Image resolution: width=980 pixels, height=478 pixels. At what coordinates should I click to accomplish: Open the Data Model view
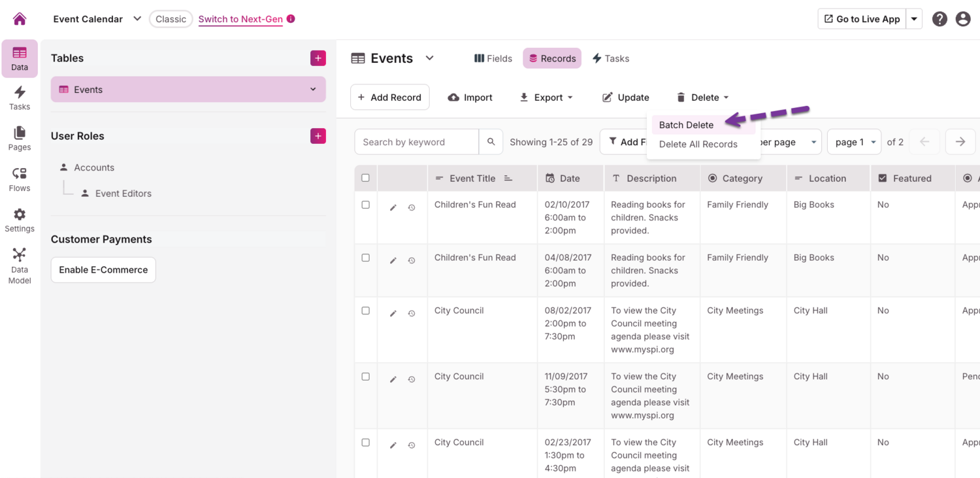coord(20,266)
